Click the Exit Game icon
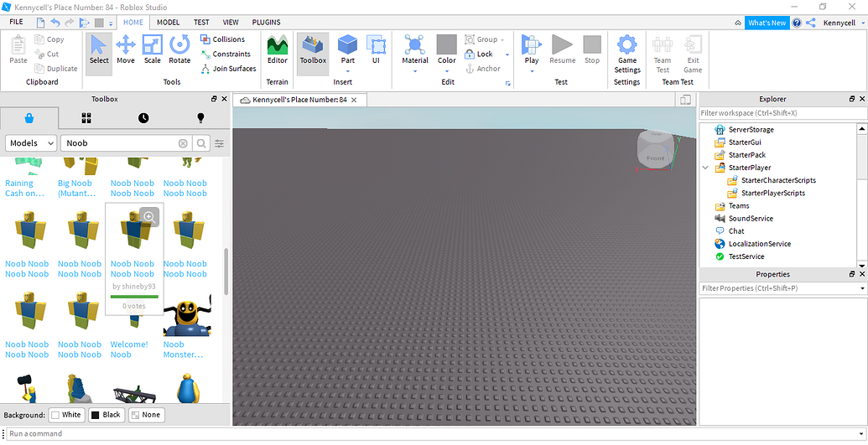The image size is (868, 445). [693, 54]
